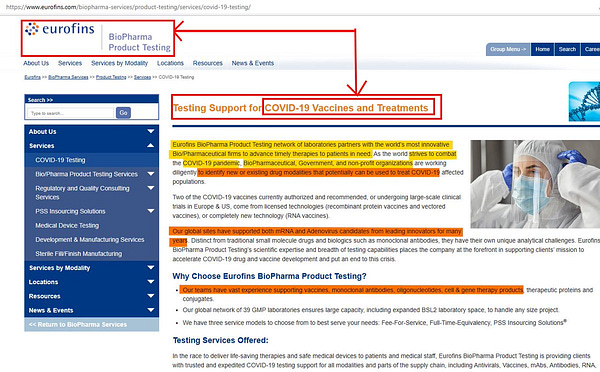Follow the Eurofins breadcrumb link
The width and height of the screenshot is (600, 372).
[x=33, y=77]
